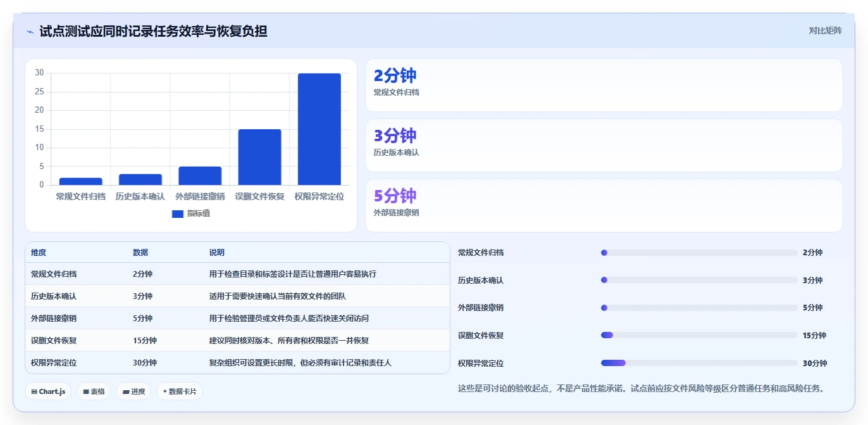Click the 权限异常定位 bar in the chart

(x=319, y=129)
